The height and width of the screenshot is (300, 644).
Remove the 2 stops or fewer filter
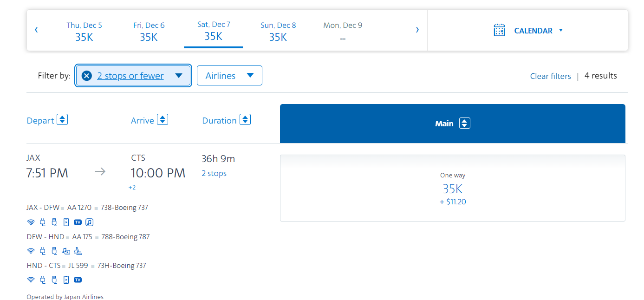[x=86, y=75]
